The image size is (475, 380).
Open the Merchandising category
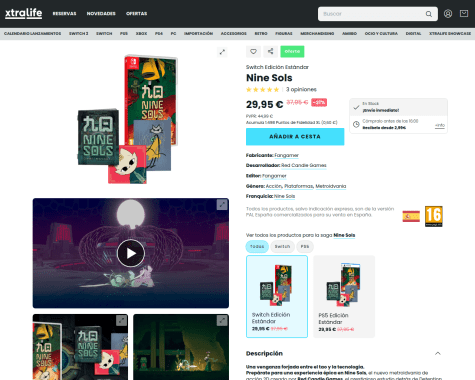click(317, 34)
